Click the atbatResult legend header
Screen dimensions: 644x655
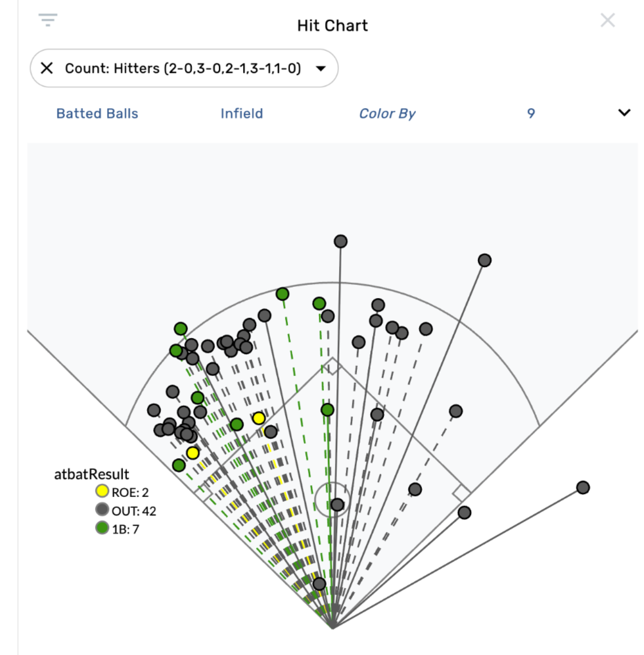pyautogui.click(x=92, y=472)
